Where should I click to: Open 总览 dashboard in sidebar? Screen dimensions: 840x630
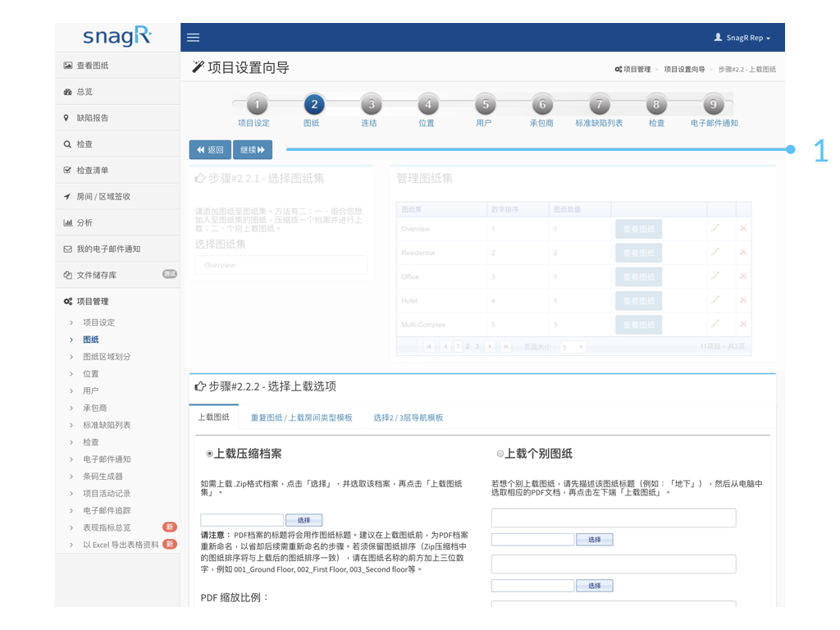point(117,92)
